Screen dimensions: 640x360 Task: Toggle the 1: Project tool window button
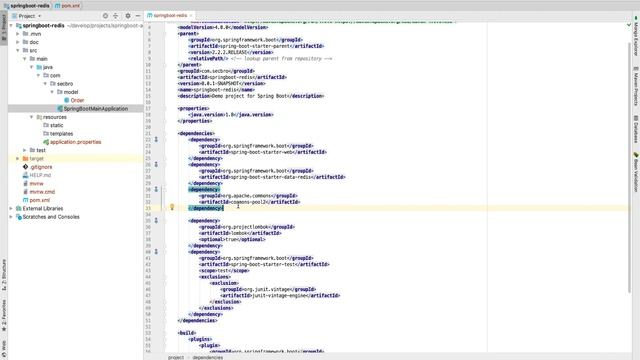point(4,27)
